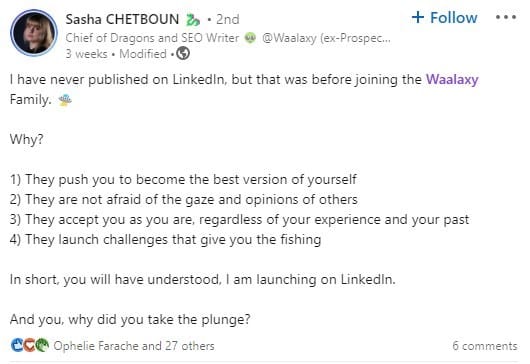Click the Chief of Dragons headline text

click(x=152, y=38)
